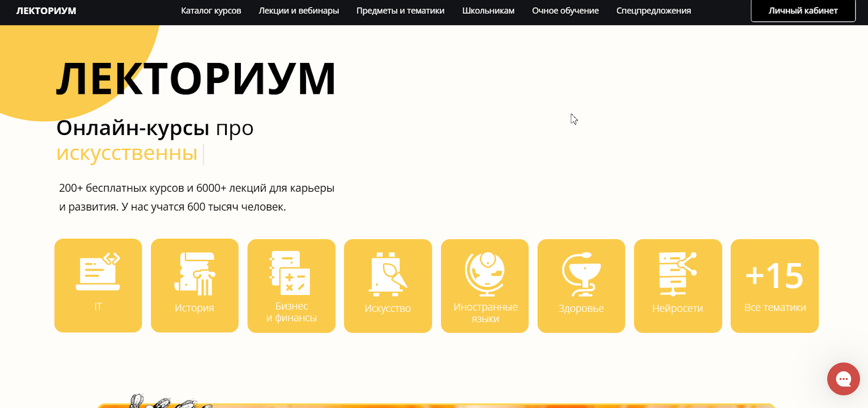
Task: Click the IT tile label
Action: tap(98, 307)
